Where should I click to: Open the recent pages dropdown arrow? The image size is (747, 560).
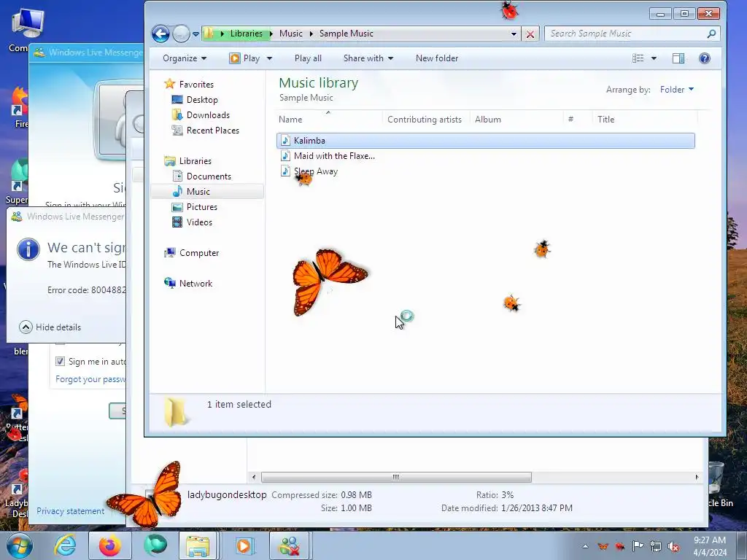[x=196, y=34]
